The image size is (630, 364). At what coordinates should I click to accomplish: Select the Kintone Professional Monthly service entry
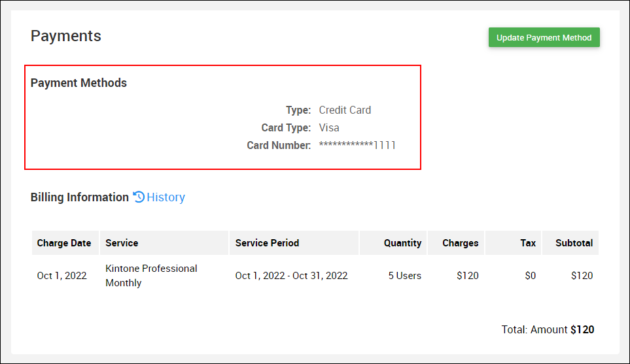[x=151, y=276]
